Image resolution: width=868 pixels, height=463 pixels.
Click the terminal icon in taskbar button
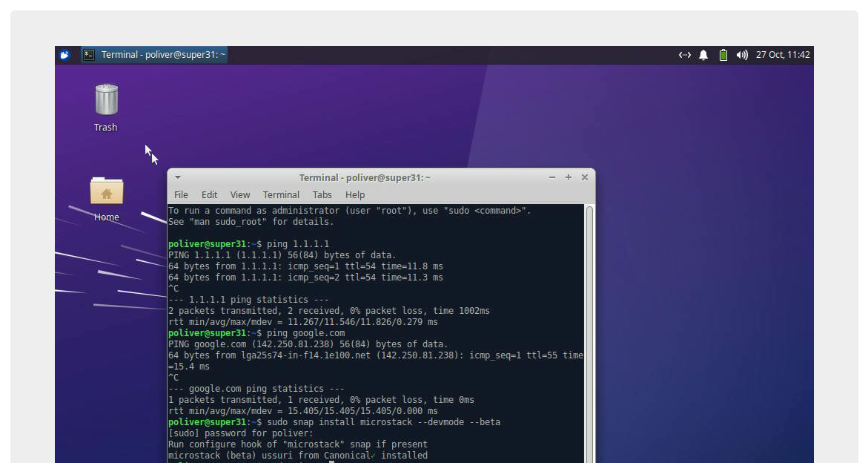tap(89, 55)
